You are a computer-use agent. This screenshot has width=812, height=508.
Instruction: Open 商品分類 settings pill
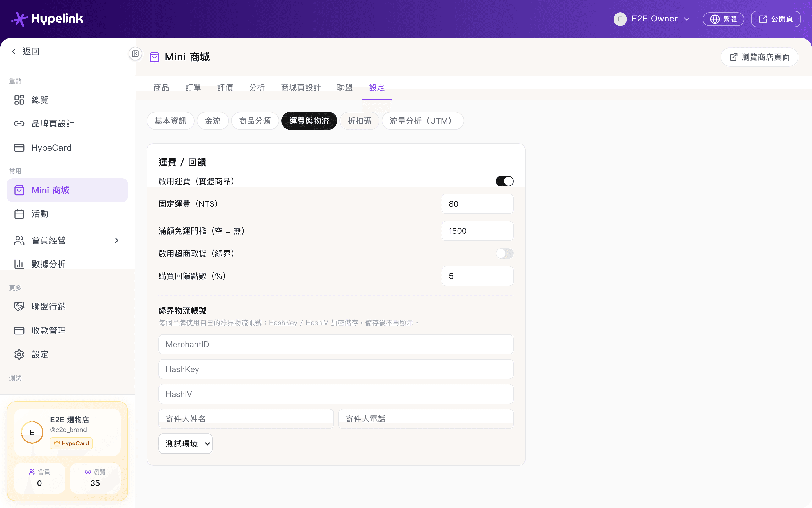tap(255, 121)
